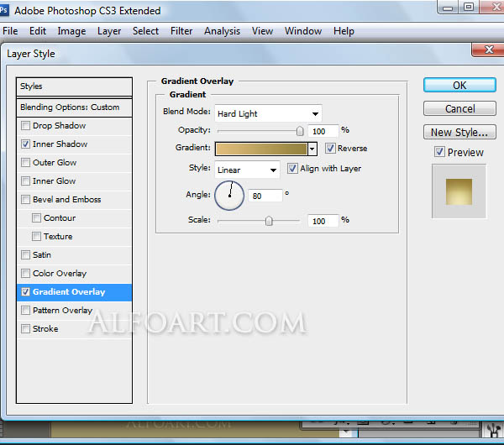Uncheck the Gradient Overlay checkbox
504x445 pixels.
[25, 291]
